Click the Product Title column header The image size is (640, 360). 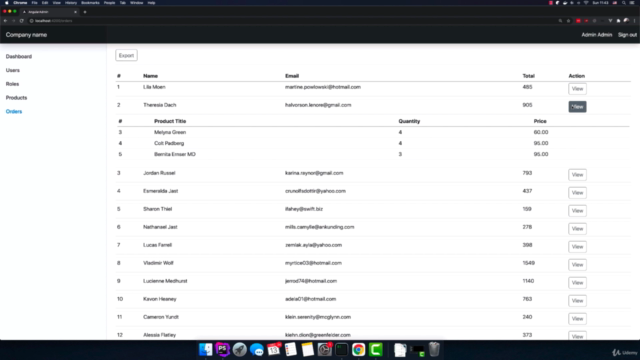(x=170, y=121)
